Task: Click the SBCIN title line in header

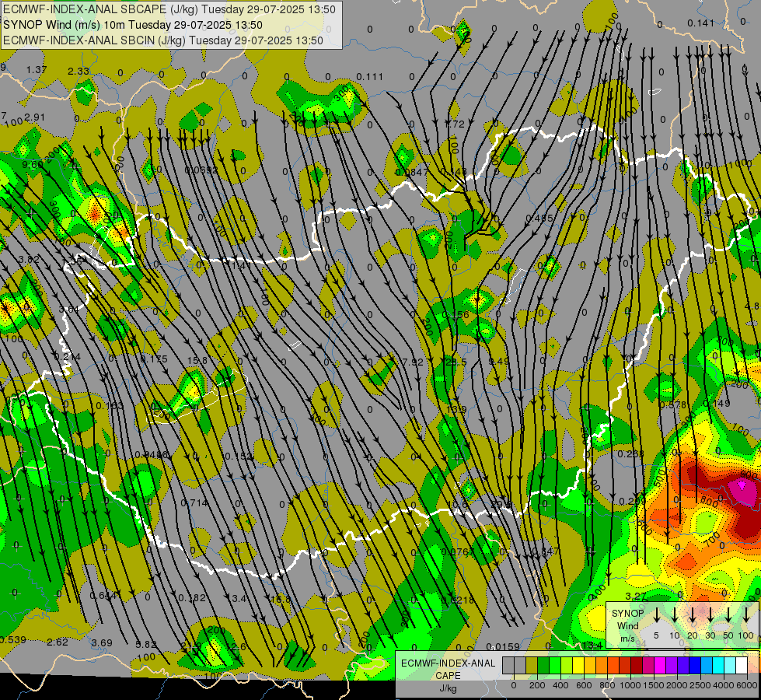Action: [163, 40]
